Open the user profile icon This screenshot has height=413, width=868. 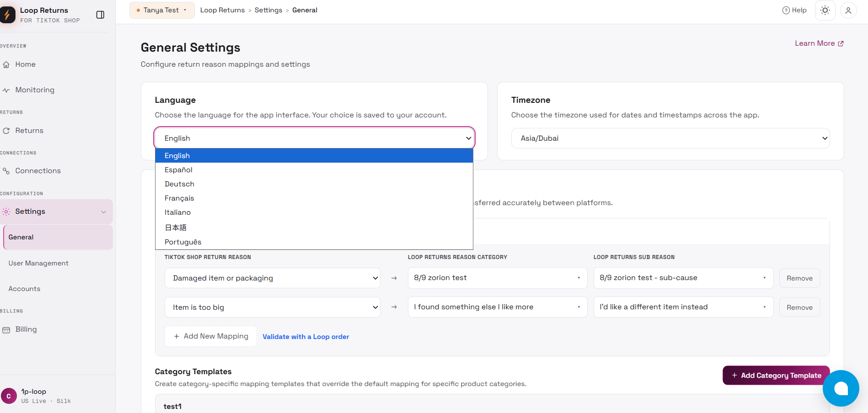(x=848, y=10)
